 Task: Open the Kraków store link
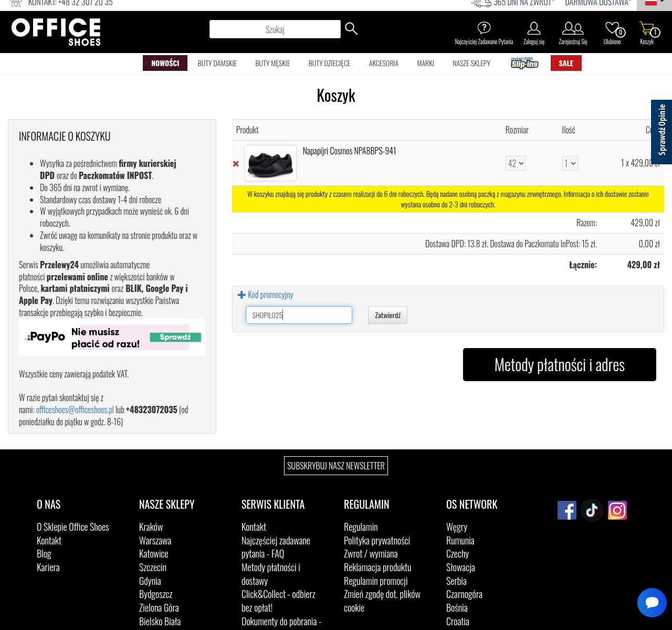click(x=151, y=527)
